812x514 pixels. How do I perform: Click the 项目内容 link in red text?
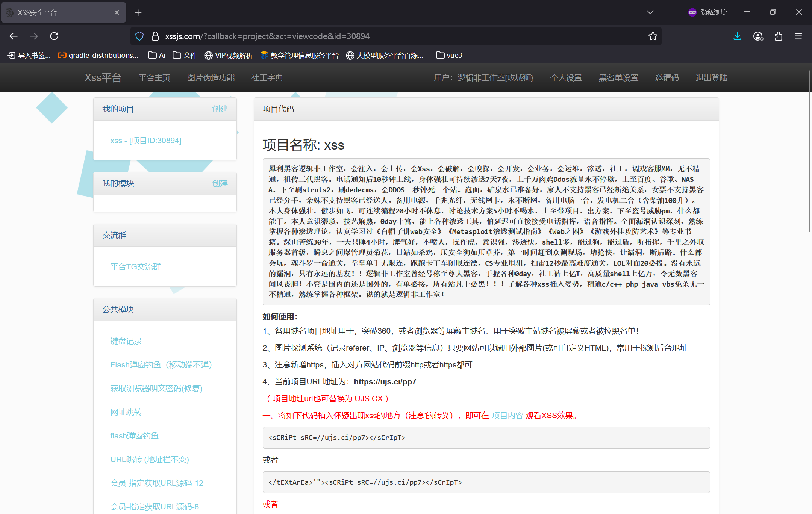[507, 416]
